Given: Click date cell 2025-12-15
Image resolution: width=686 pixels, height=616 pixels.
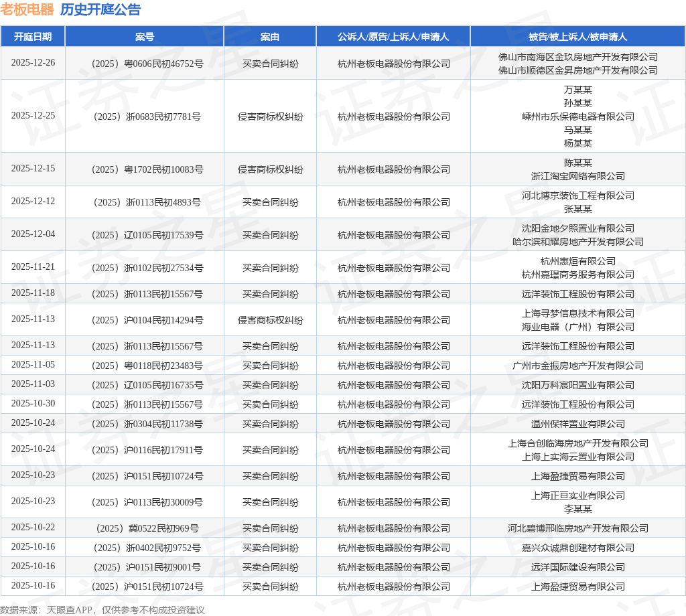Looking at the screenshot, I should click(33, 168).
